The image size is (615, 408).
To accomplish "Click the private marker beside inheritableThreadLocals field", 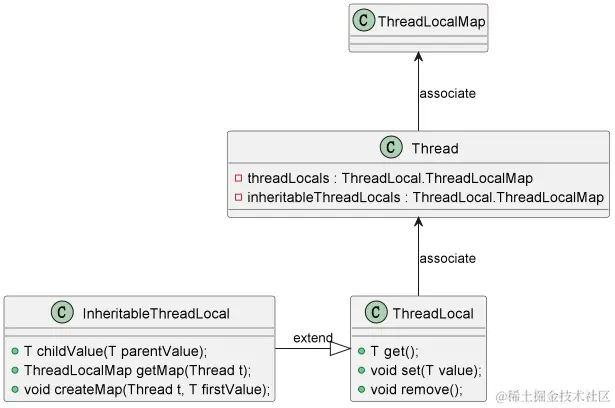I will tap(238, 197).
